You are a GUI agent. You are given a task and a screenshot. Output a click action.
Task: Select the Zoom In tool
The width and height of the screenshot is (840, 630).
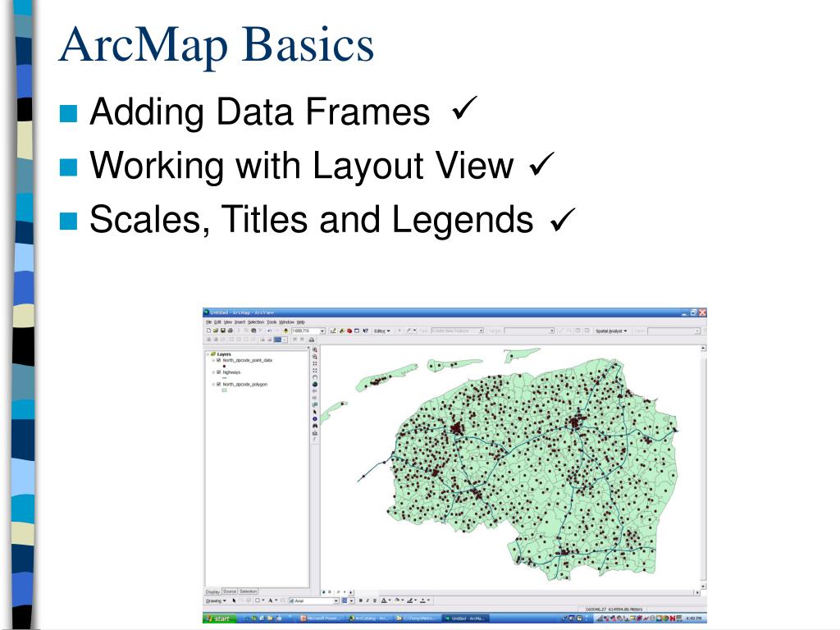click(315, 349)
